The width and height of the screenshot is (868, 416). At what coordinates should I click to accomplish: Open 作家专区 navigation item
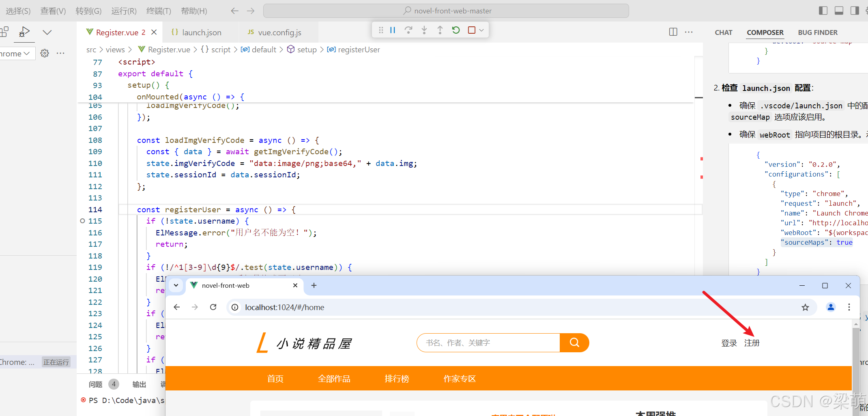point(460,379)
